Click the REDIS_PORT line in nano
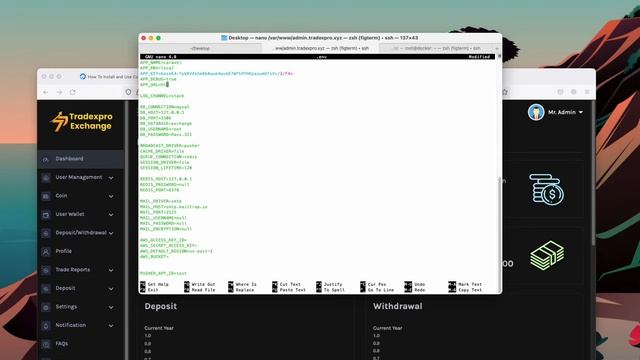The image size is (640, 360). point(160,190)
